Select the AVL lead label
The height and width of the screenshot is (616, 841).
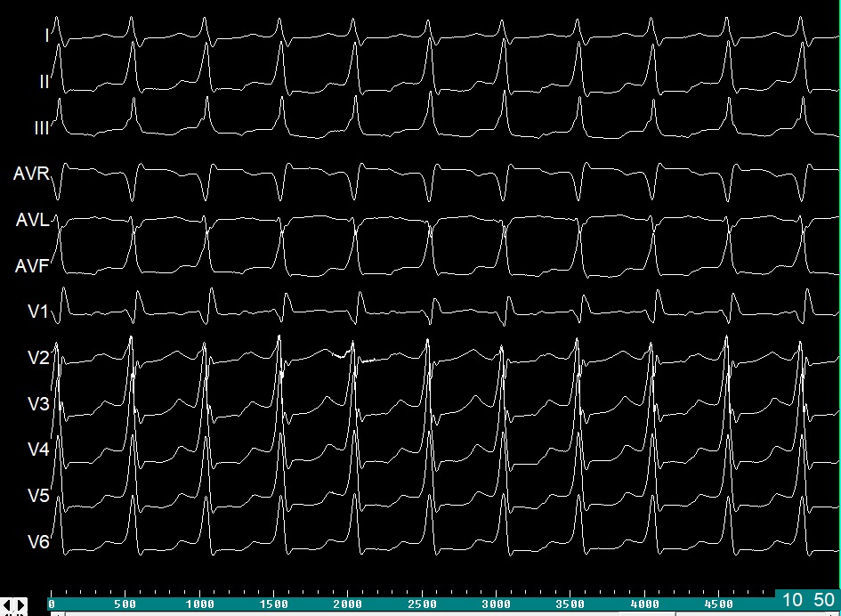point(32,220)
